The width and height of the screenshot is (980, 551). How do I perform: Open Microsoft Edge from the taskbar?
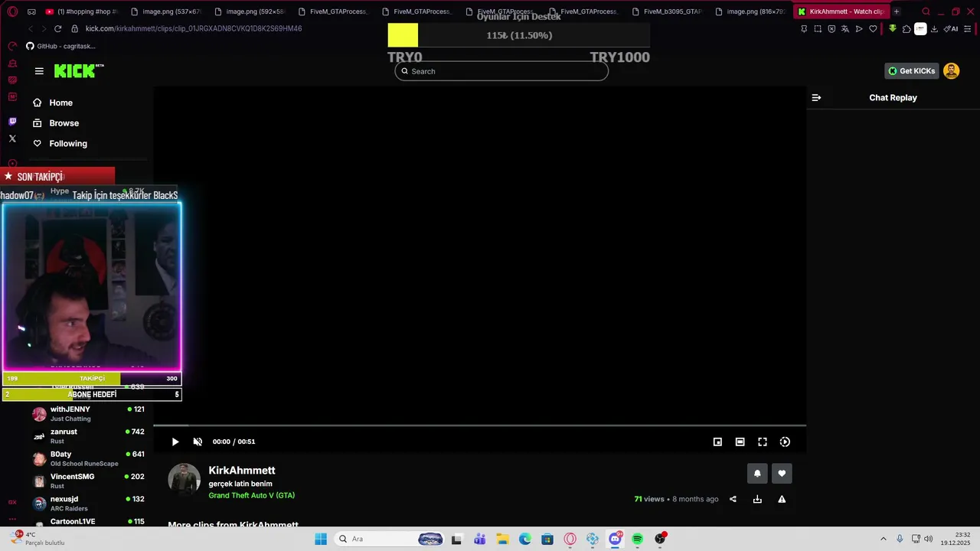pos(525,539)
